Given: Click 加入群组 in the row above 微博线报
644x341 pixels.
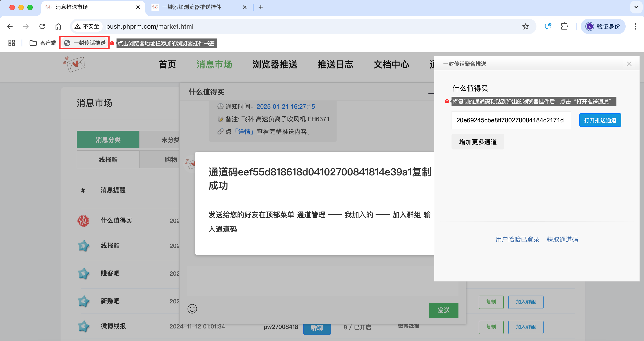Looking at the screenshot, I should pyautogui.click(x=525, y=302).
